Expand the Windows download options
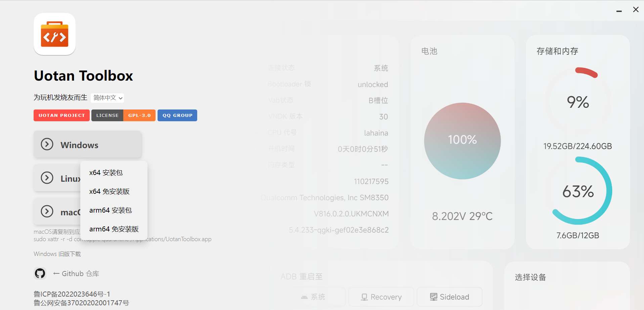This screenshot has height=310, width=644. [x=87, y=144]
